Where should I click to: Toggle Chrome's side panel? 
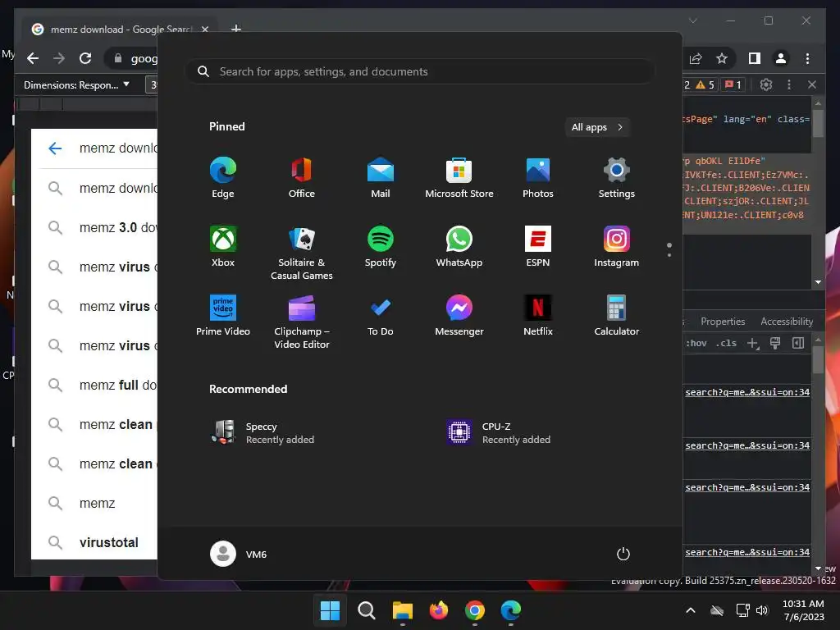click(755, 58)
